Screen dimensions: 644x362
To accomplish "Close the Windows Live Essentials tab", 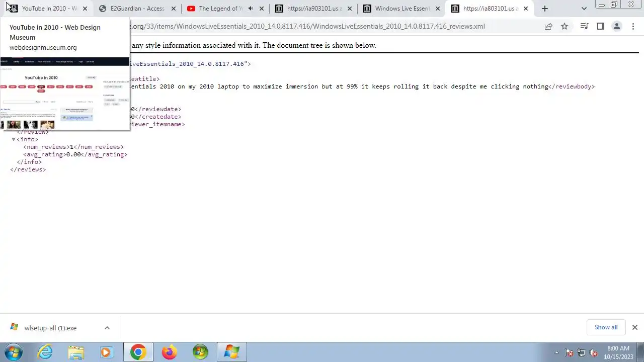I will click(438, 9).
